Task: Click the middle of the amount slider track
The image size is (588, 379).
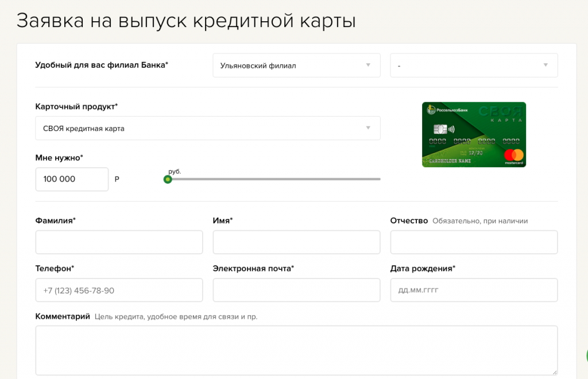Action: (274, 179)
